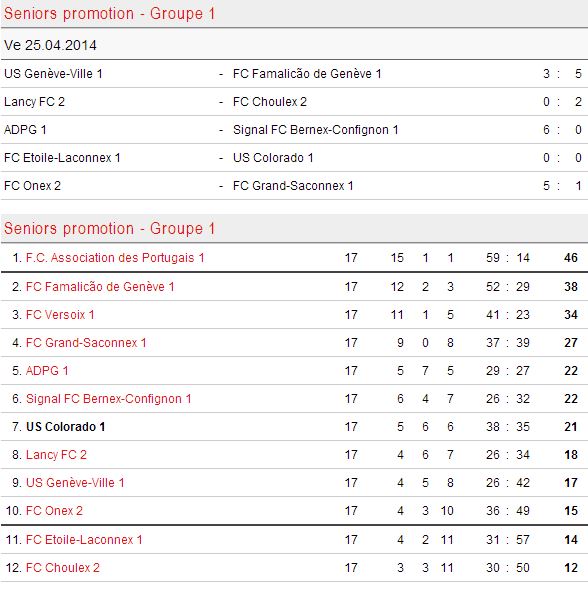Click the FC Etoile-Laconnex 1 vs US Colorado 1 match

point(294,158)
